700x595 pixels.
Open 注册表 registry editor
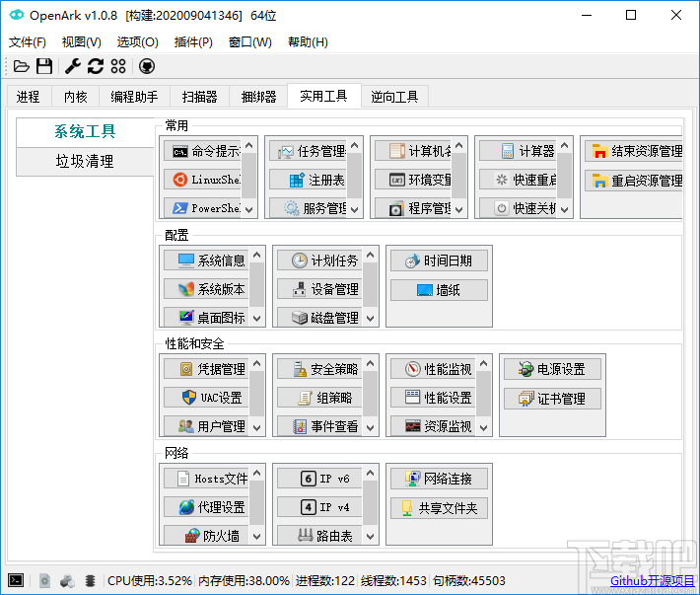click(x=308, y=180)
